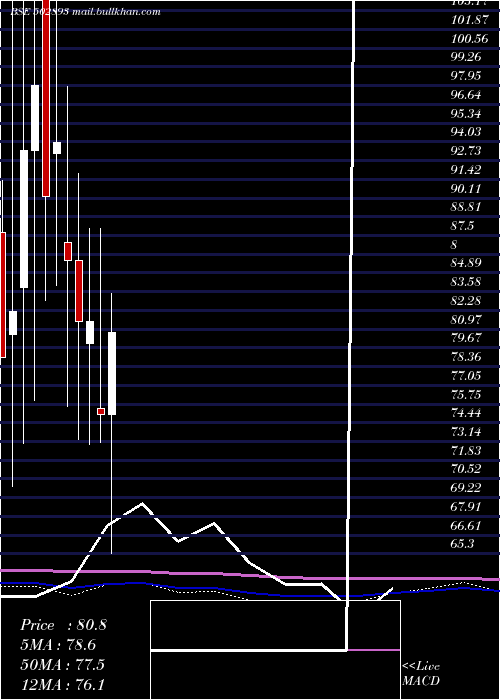Image resolution: width=500 pixels, height=700 pixels.
Task: Click the 97.95 price axis label
Action: click(x=467, y=76)
